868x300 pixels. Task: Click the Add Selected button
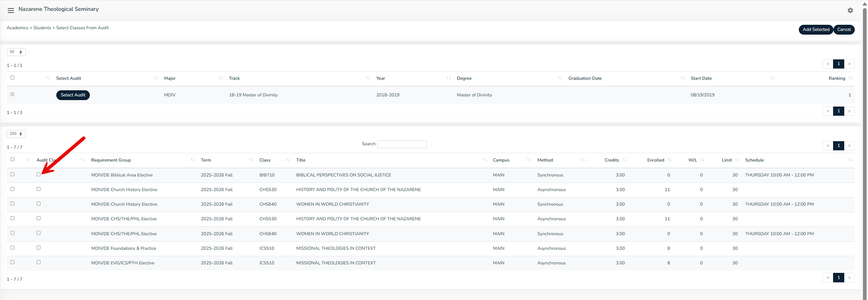[816, 30]
